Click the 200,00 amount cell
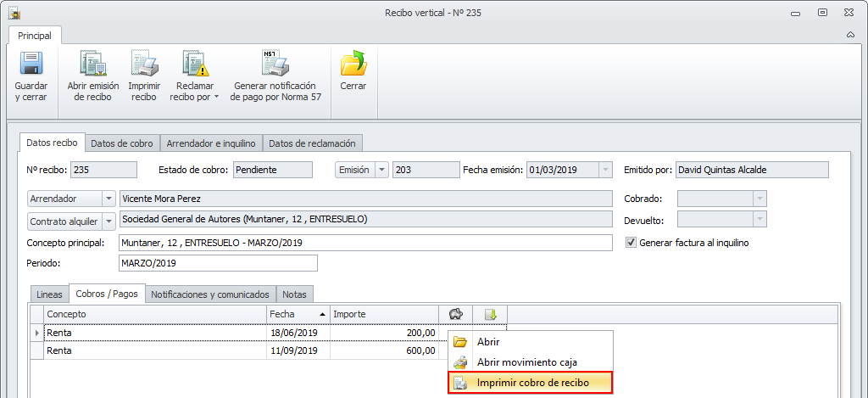 (x=384, y=333)
